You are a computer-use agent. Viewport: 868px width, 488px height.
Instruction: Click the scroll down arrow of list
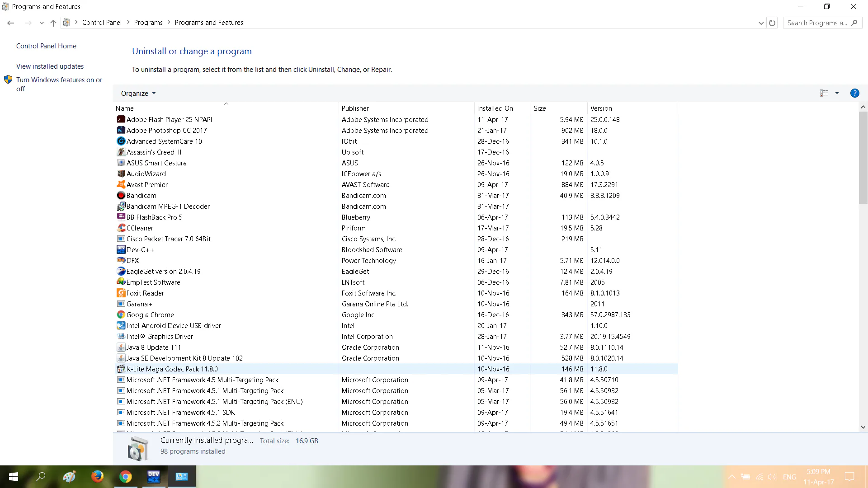pos(863,427)
